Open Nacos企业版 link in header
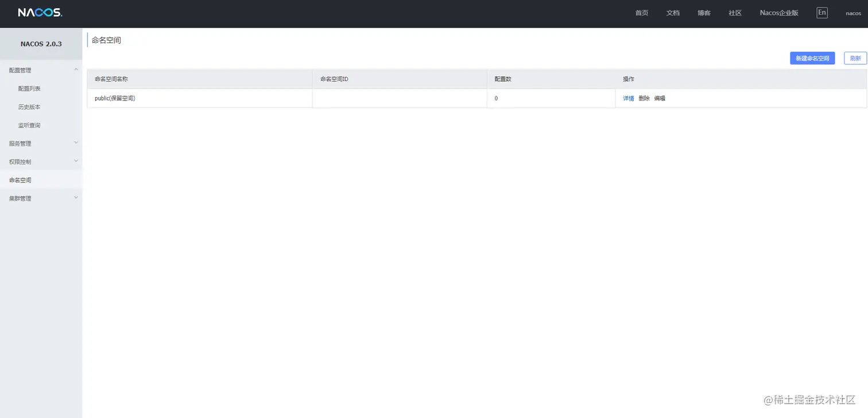Viewport: 868px width, 418px height. coord(779,13)
